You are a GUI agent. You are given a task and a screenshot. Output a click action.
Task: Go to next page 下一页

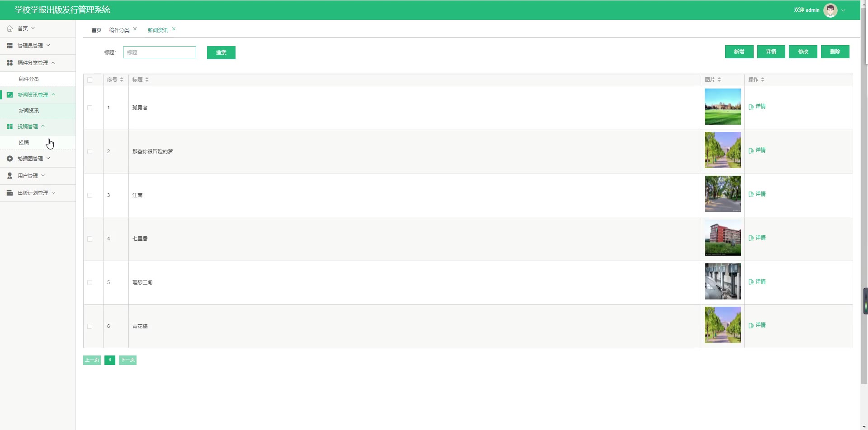127,360
